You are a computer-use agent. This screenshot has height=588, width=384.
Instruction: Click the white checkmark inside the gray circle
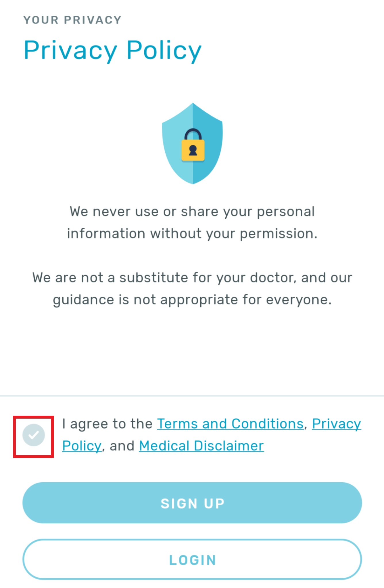(33, 434)
